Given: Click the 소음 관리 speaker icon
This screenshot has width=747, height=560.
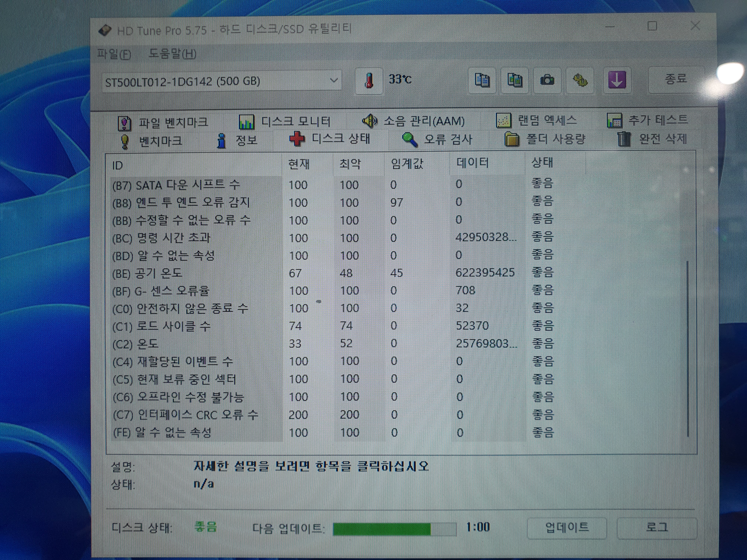Looking at the screenshot, I should (x=370, y=121).
